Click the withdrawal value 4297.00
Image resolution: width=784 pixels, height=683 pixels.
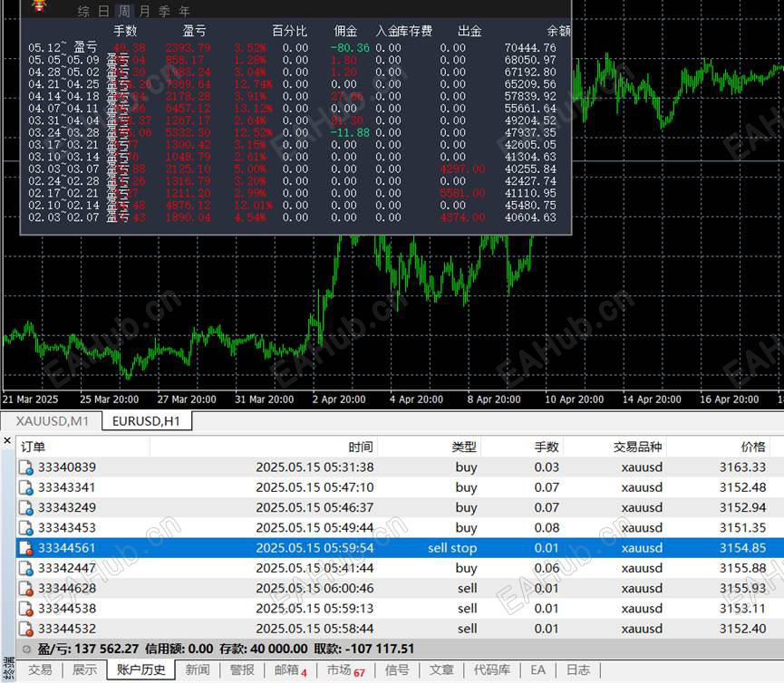click(462, 169)
